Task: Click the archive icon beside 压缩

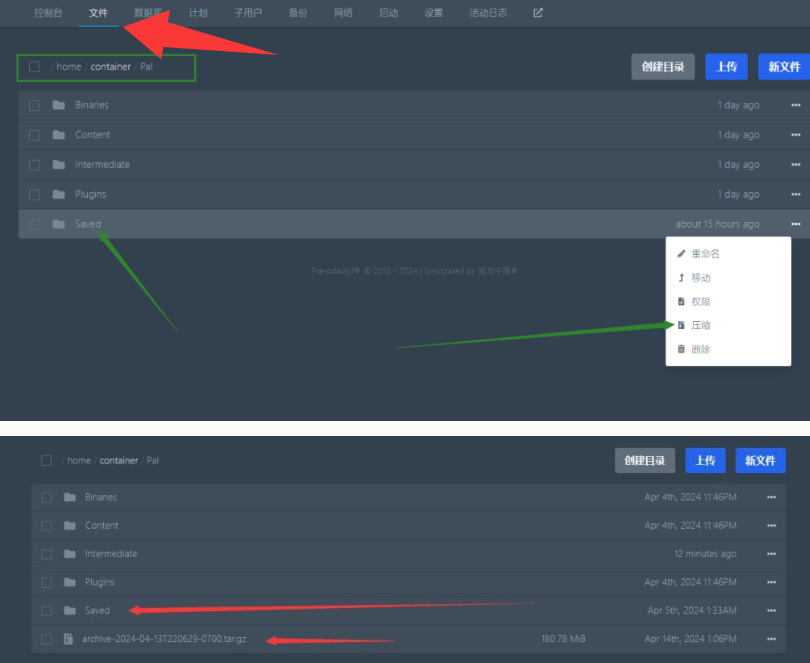Action: coord(681,325)
